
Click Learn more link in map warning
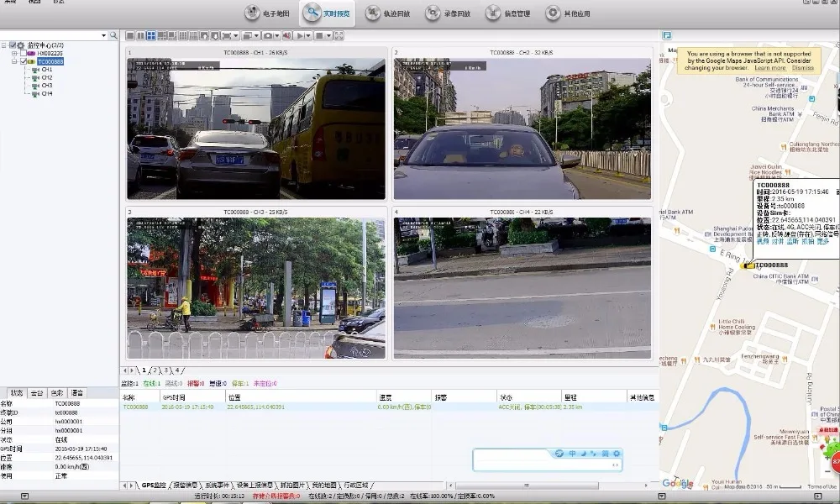tap(769, 68)
